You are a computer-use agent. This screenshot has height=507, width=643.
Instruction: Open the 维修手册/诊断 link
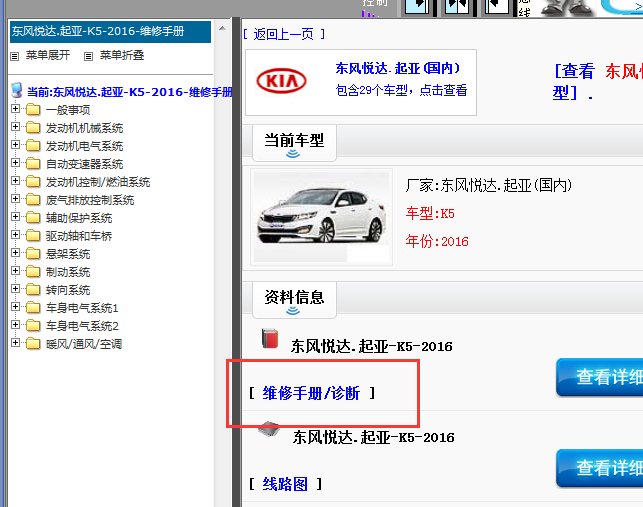click(x=311, y=393)
